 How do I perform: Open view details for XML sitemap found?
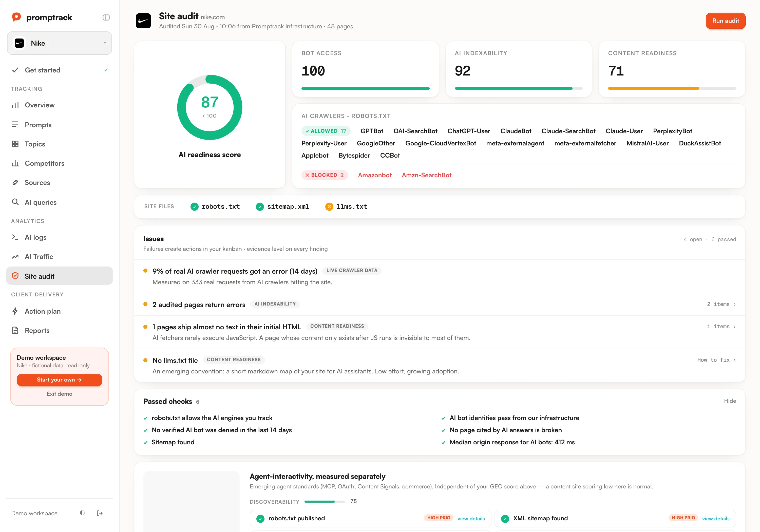(716, 519)
